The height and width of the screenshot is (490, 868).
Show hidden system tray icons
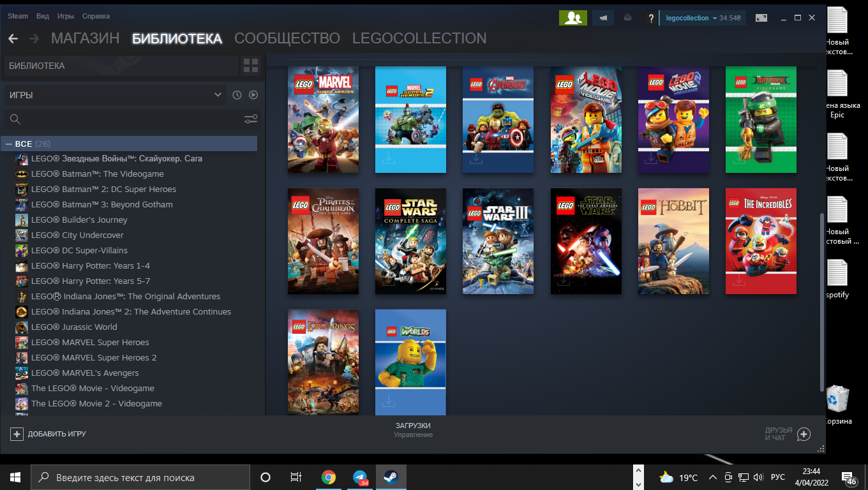(x=712, y=477)
